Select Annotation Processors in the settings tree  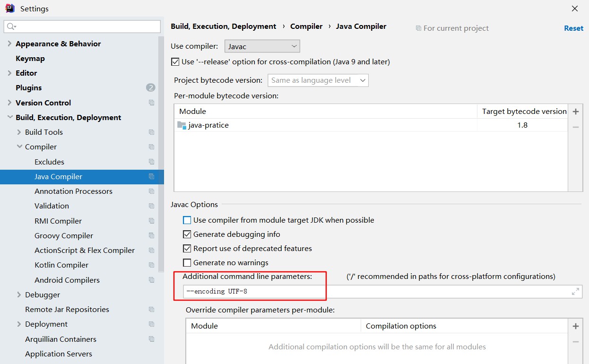coord(73,191)
